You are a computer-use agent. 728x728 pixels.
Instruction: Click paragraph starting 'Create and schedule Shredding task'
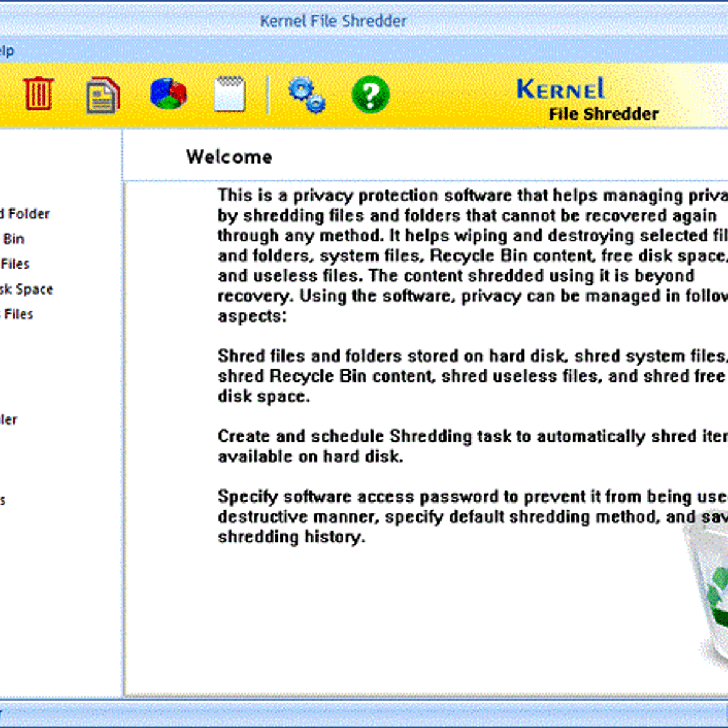click(473, 446)
